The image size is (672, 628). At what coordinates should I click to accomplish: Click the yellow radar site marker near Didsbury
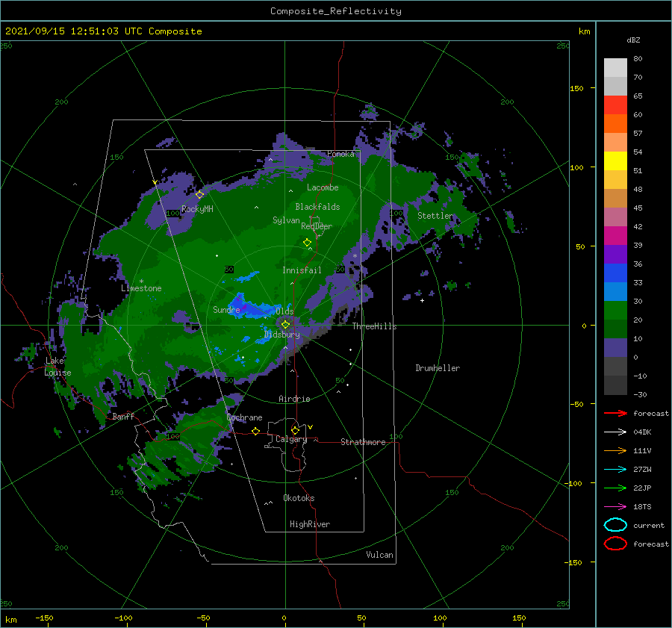click(285, 325)
